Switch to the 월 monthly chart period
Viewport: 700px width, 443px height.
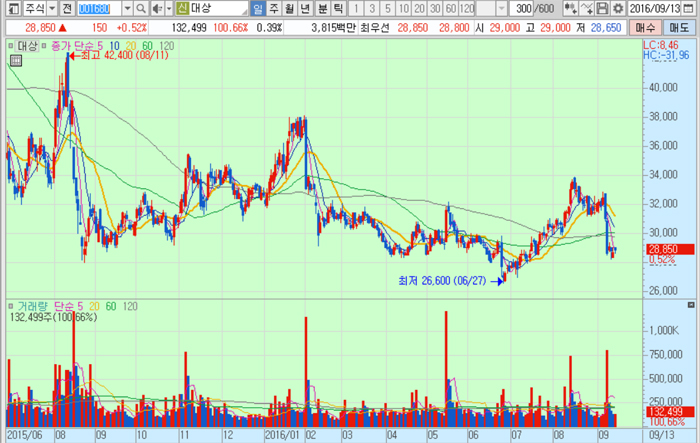[x=290, y=8]
